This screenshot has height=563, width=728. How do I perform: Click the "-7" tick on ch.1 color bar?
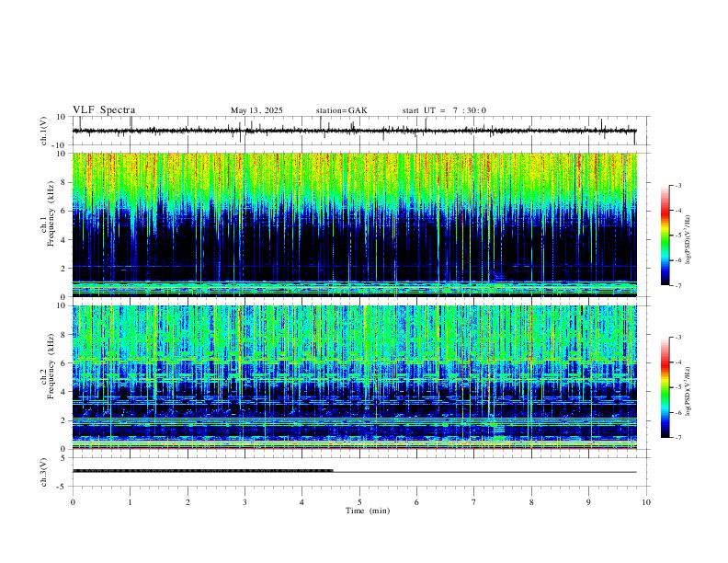677,285
